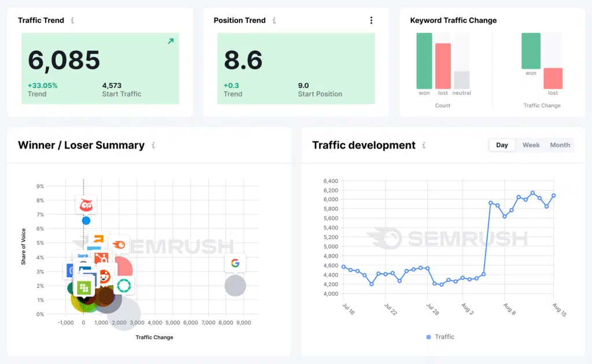Viewport: 592px width, 364px height.
Task: Switch Traffic development to Week view
Action: click(x=531, y=145)
